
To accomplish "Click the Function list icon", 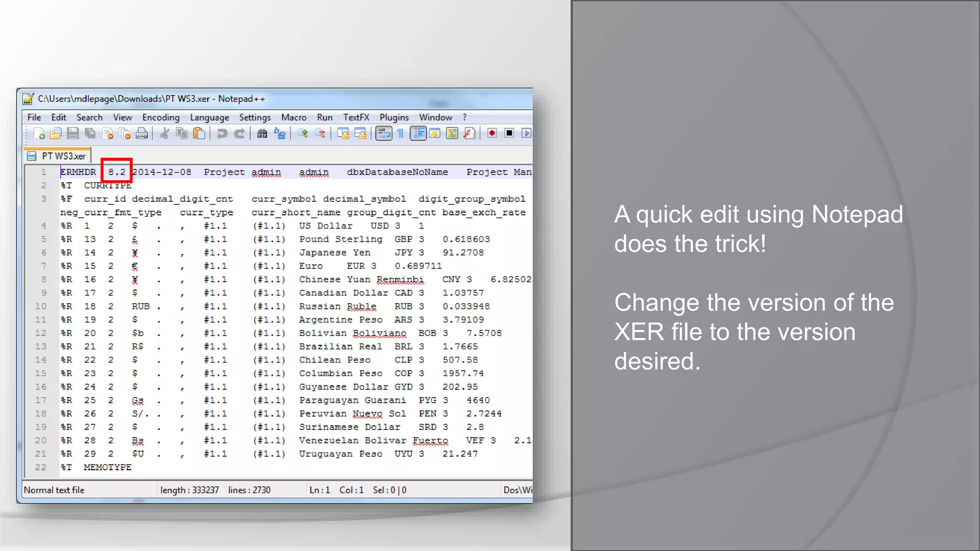I will point(469,133).
